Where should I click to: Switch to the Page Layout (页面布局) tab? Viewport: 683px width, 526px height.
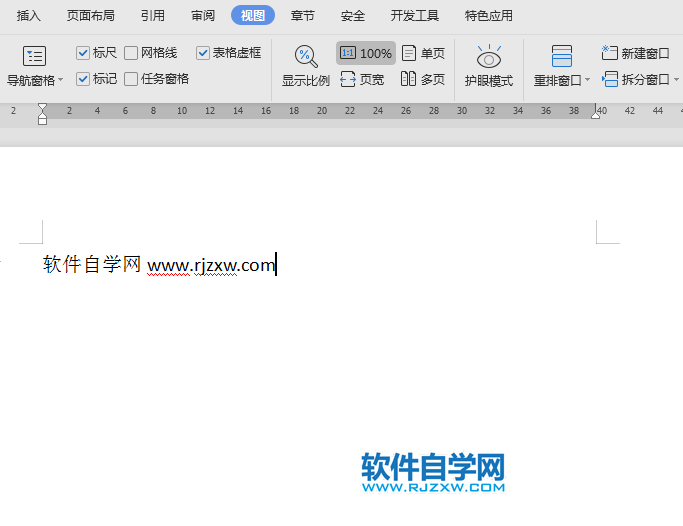90,16
